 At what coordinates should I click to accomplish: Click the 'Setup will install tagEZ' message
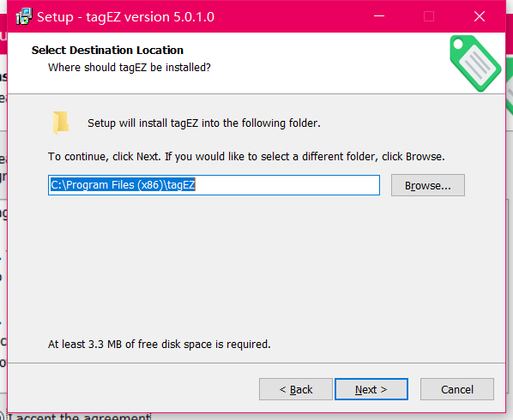tap(204, 123)
